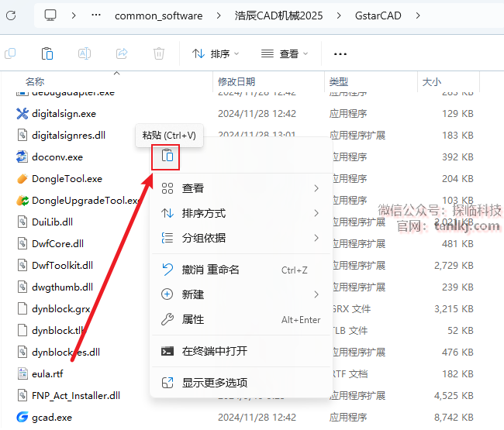
Task: Select the eula.rtf file icon
Action: coord(22,373)
